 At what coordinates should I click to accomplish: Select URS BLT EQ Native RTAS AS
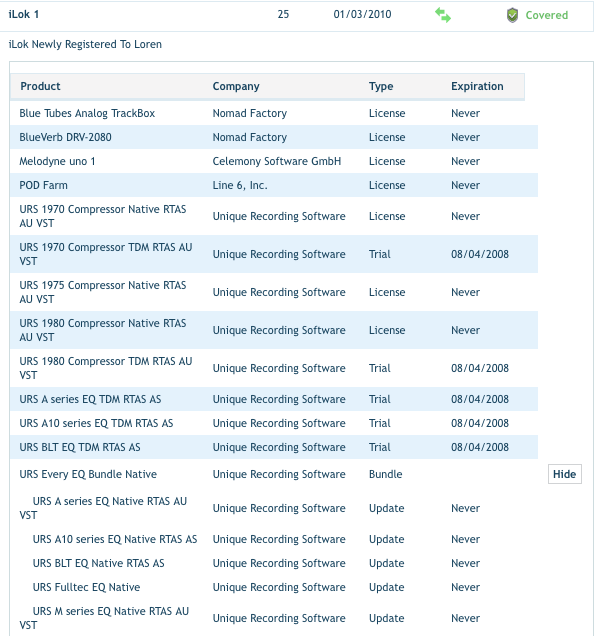(99, 563)
